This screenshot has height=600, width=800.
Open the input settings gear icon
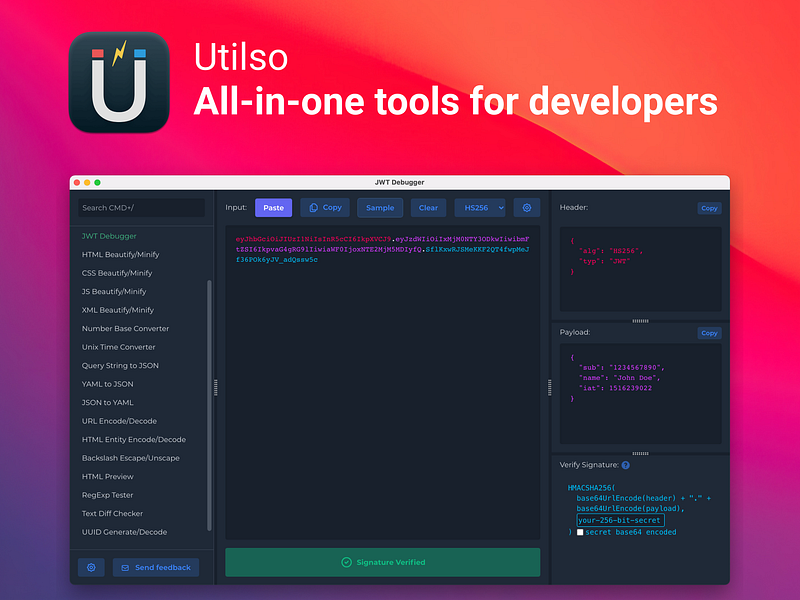click(527, 207)
